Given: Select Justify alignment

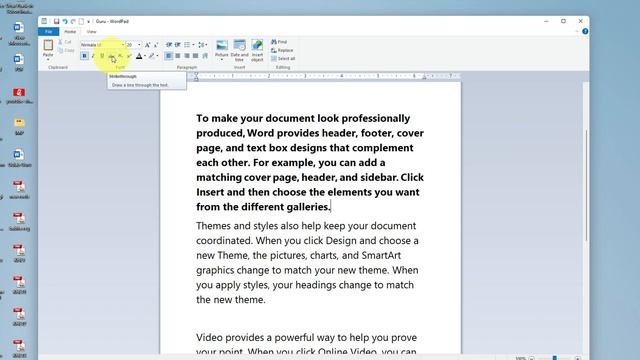Looking at the screenshot, I should [x=196, y=56].
